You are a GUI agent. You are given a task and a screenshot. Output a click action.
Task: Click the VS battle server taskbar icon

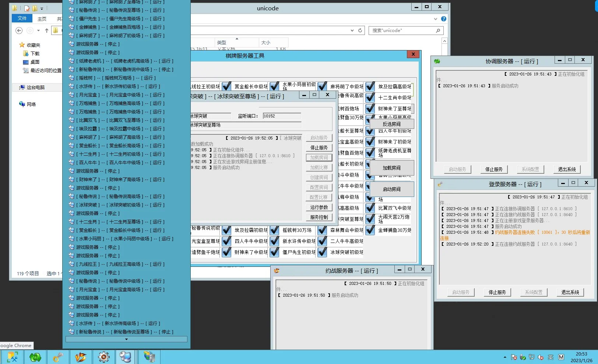[81, 357]
